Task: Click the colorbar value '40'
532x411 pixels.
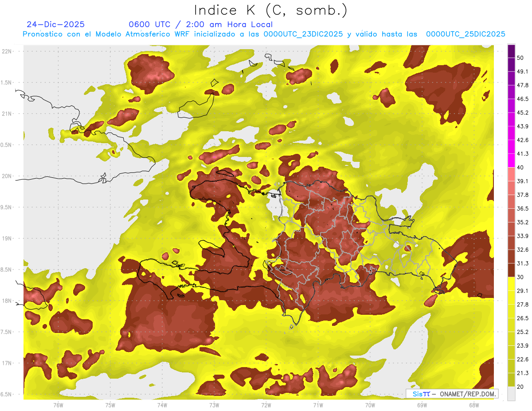Action: 520,167
